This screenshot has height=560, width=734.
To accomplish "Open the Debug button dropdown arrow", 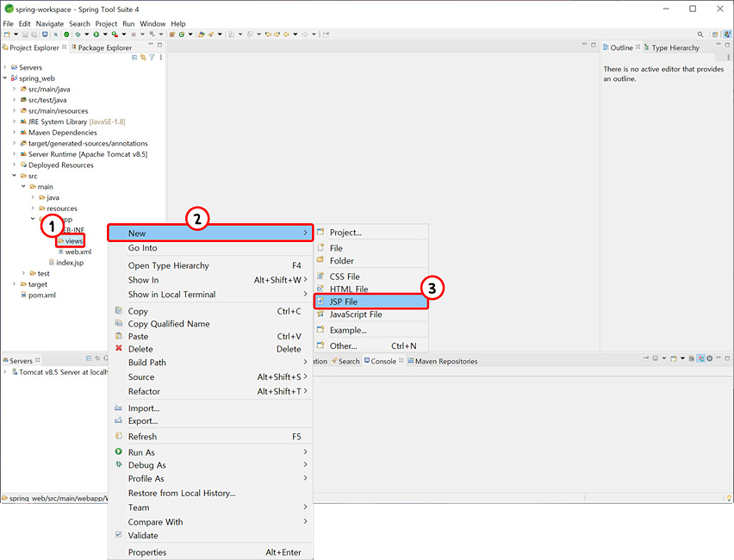I will 87,34.
